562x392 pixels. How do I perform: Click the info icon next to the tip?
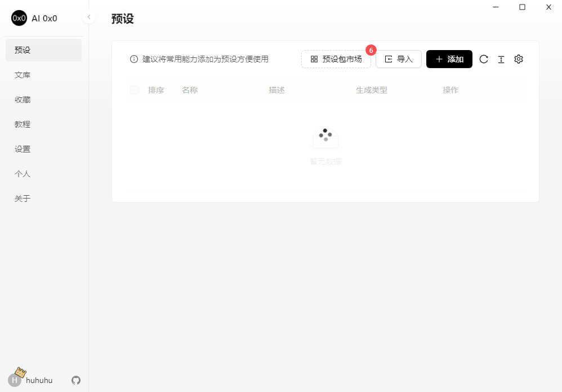133,59
